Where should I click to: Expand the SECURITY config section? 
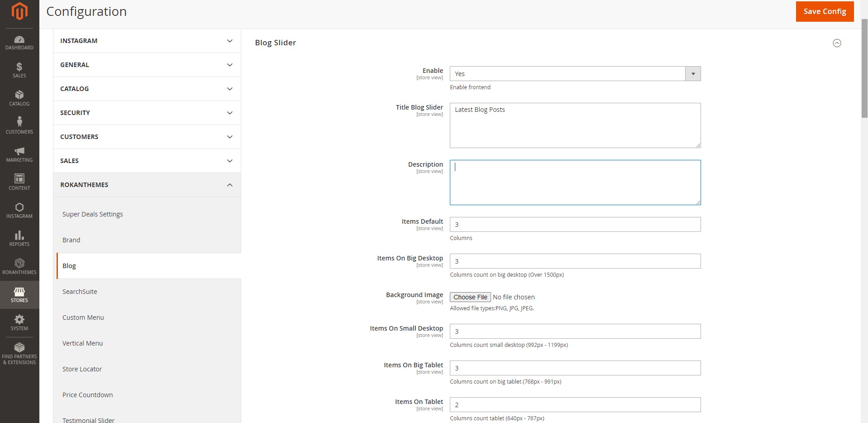coord(147,113)
